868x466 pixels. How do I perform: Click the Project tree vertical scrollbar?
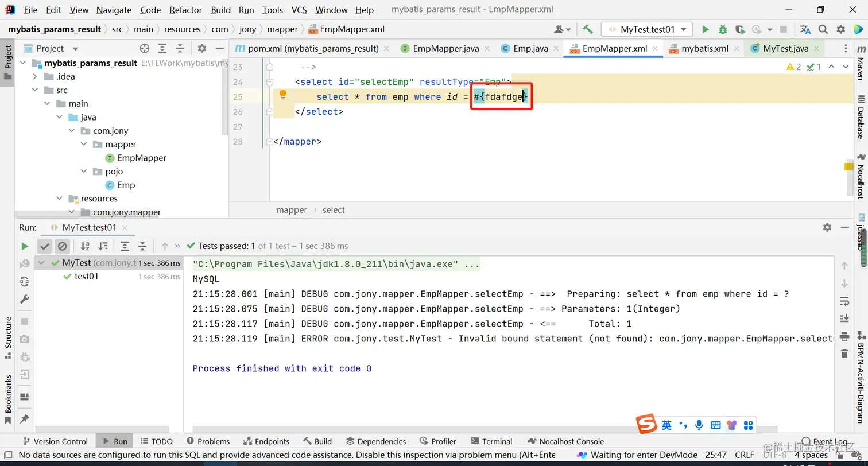click(226, 98)
